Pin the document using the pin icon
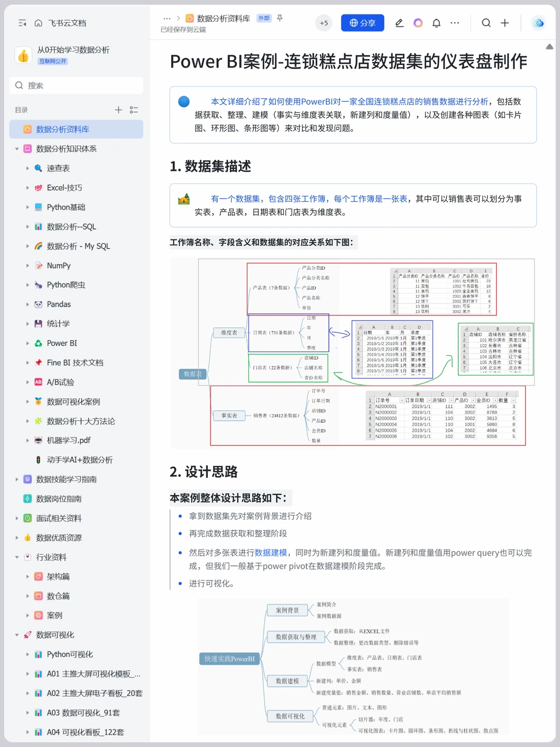560x747 pixels. (279, 18)
